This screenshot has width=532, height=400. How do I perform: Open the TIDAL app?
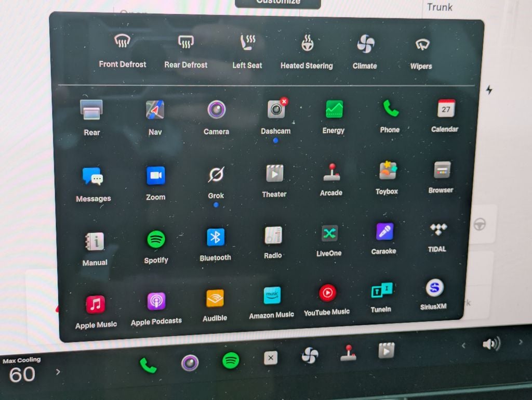click(437, 238)
